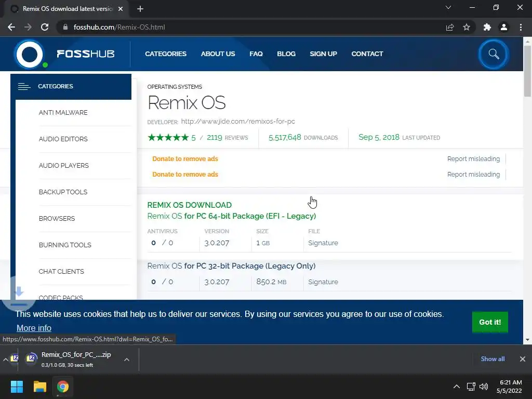Expand the Remix_OS_for_PC zip download options
The image size is (532, 399).
tap(127, 360)
